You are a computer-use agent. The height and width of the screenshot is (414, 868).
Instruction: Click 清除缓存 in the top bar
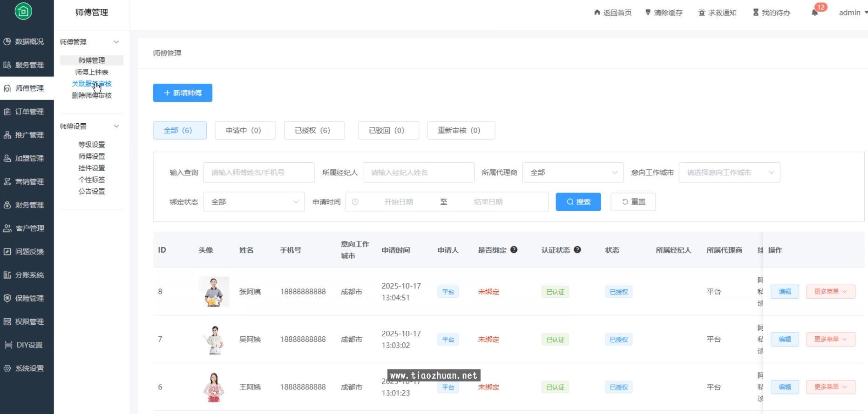[x=664, y=13]
